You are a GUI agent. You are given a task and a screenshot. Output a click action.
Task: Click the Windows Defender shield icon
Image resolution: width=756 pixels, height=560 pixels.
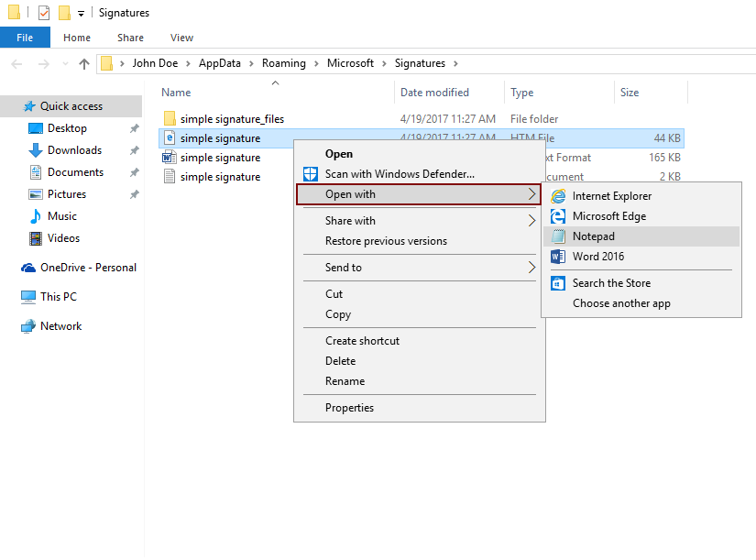point(311,174)
